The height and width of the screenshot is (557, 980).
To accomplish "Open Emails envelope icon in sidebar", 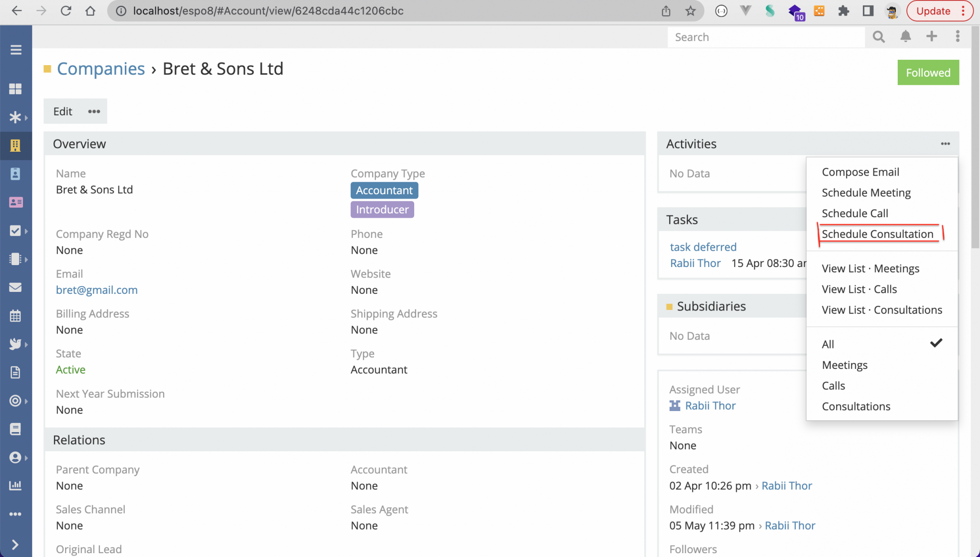I will 15,287.
